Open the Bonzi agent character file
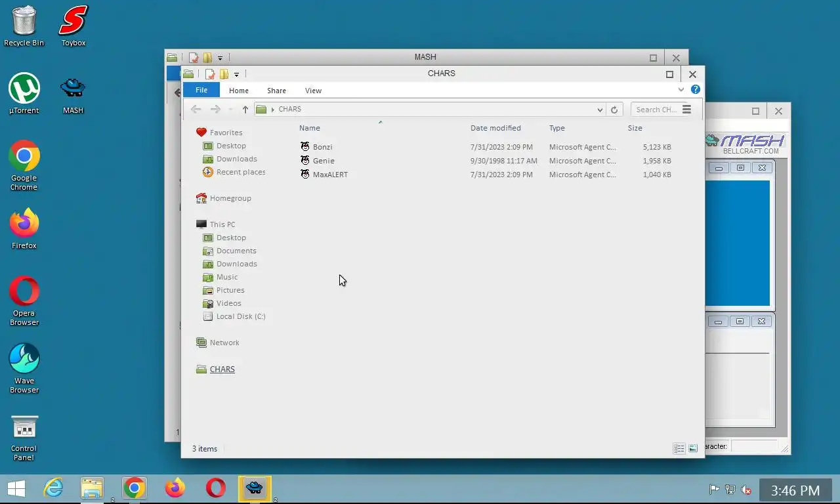Image resolution: width=840 pixels, height=504 pixels. click(x=322, y=147)
